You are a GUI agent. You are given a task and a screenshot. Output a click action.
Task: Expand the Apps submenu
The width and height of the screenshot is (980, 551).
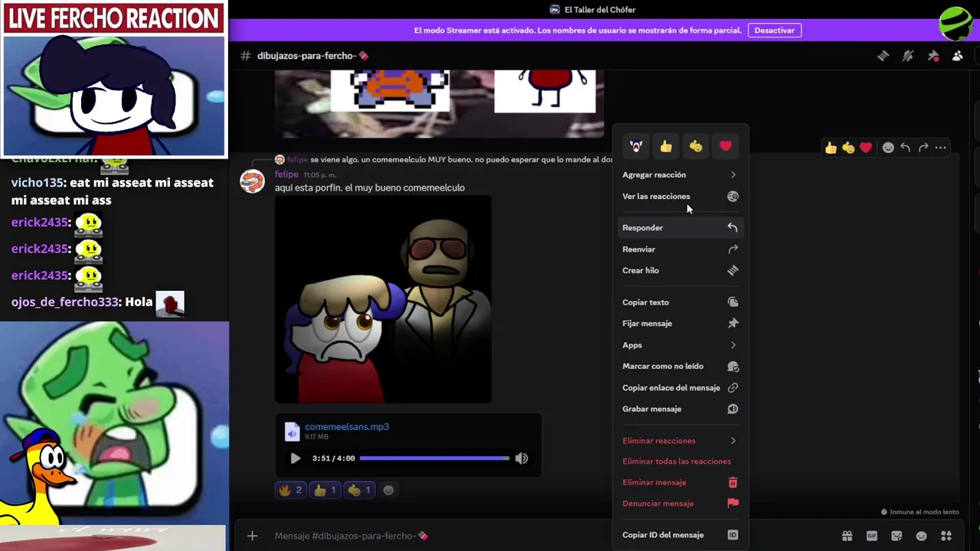680,345
